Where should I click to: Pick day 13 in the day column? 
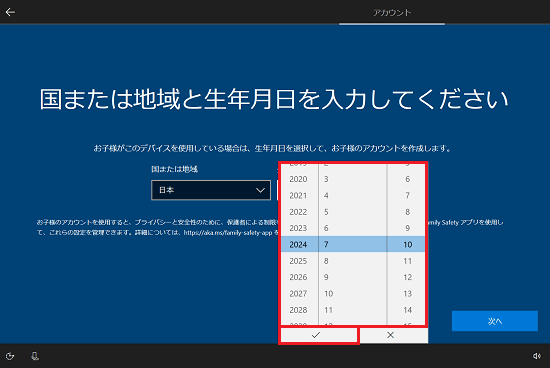(x=407, y=294)
